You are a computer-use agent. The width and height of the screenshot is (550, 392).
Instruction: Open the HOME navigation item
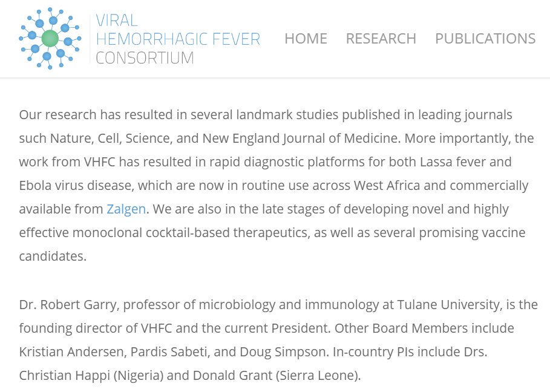(x=306, y=39)
